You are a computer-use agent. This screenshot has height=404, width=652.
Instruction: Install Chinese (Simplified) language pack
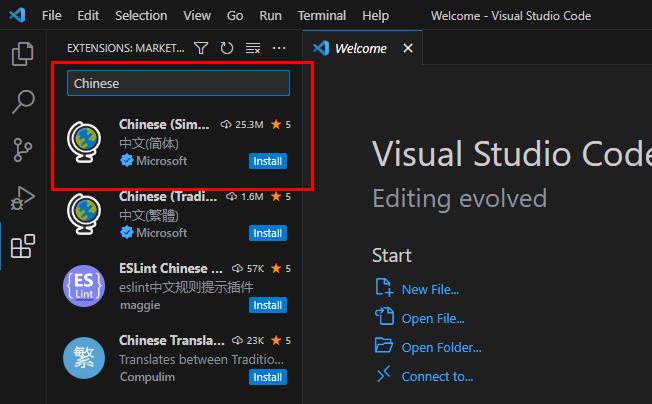coord(268,161)
